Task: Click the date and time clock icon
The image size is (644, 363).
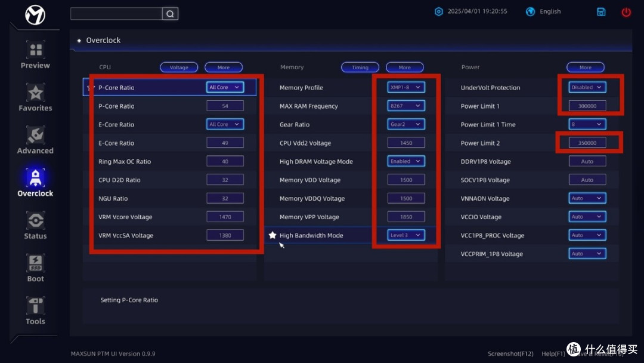Action: click(x=439, y=11)
